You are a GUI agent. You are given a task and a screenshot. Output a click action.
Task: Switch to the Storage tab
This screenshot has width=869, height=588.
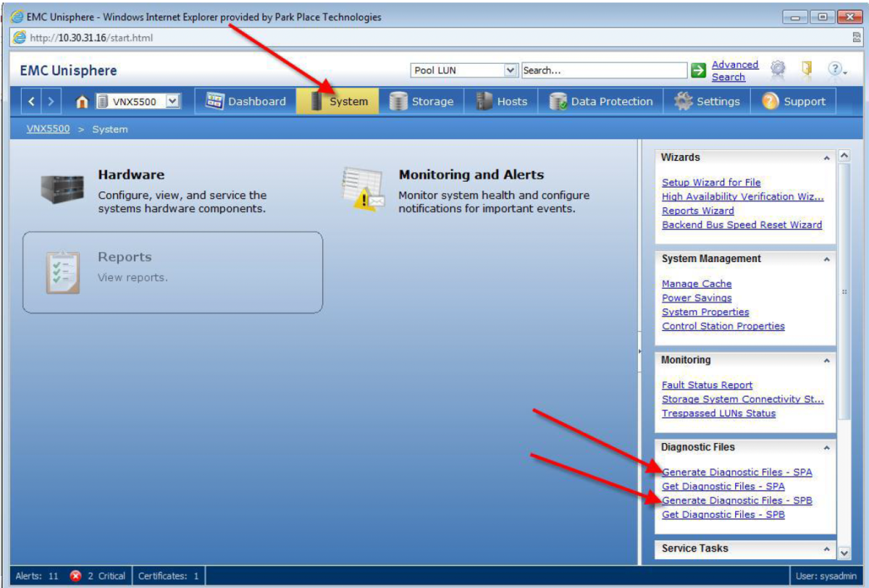(x=421, y=102)
